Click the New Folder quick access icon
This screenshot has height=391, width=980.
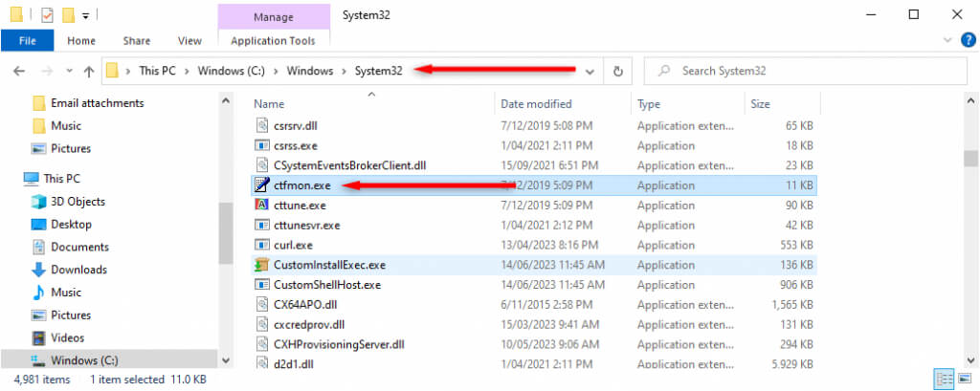(x=68, y=15)
